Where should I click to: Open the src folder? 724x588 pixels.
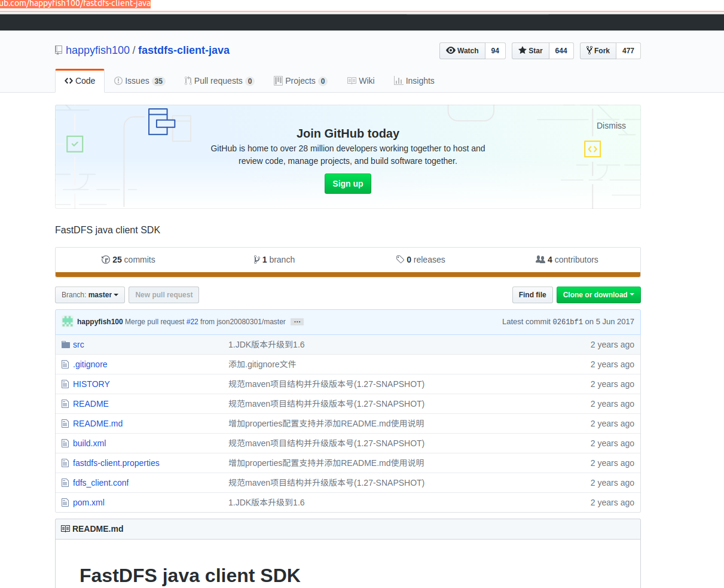click(78, 345)
